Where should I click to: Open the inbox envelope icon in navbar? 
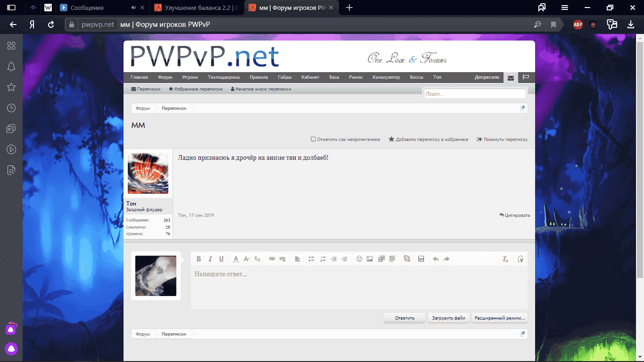click(x=511, y=78)
